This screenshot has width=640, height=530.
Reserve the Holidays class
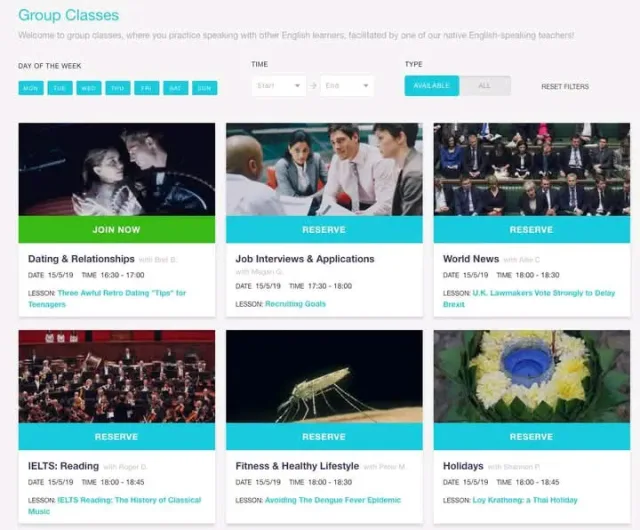[531, 436]
